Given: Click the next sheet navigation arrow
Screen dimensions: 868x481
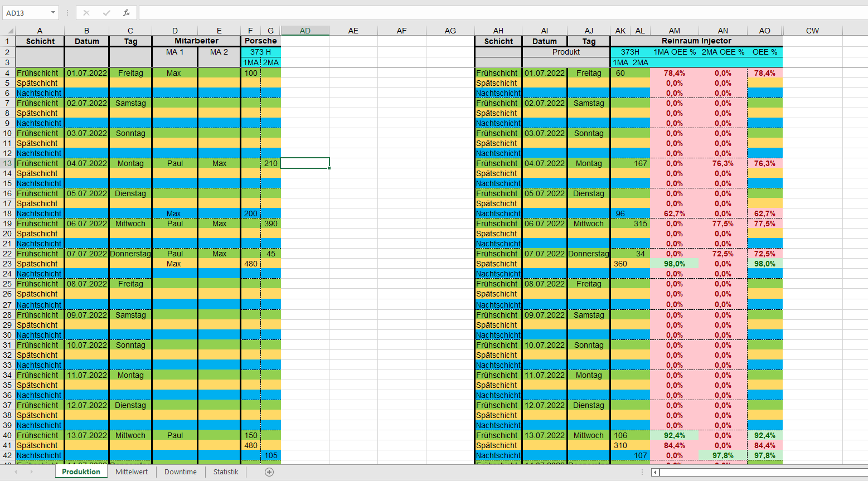Looking at the screenshot, I should [31, 472].
